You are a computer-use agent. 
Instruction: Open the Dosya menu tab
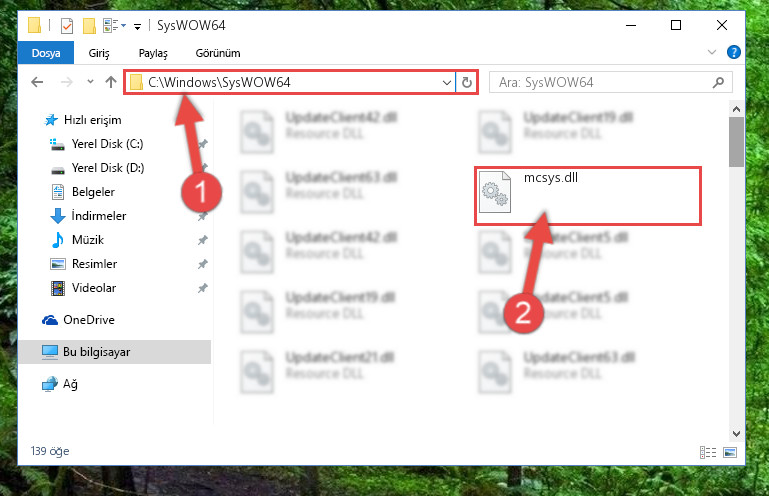[46, 53]
